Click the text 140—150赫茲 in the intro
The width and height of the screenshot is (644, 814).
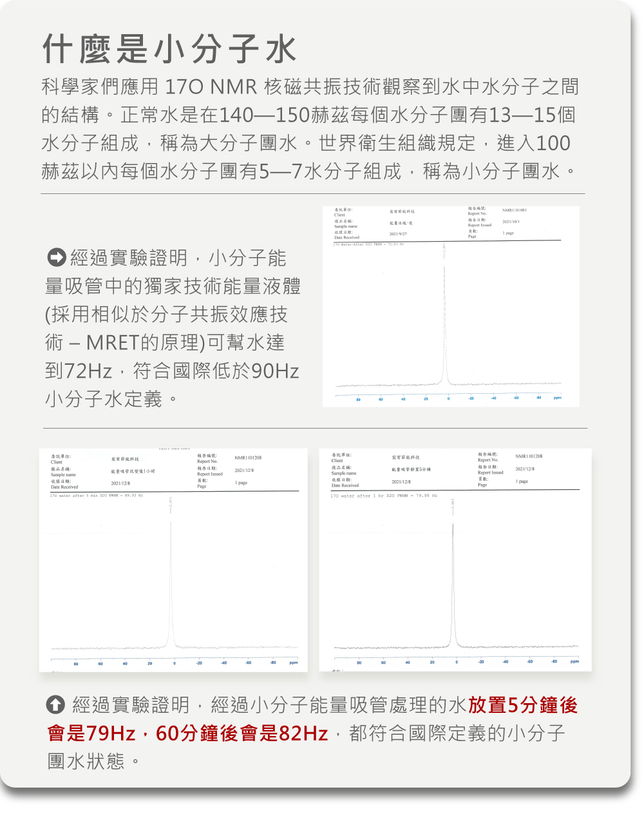click(x=285, y=115)
